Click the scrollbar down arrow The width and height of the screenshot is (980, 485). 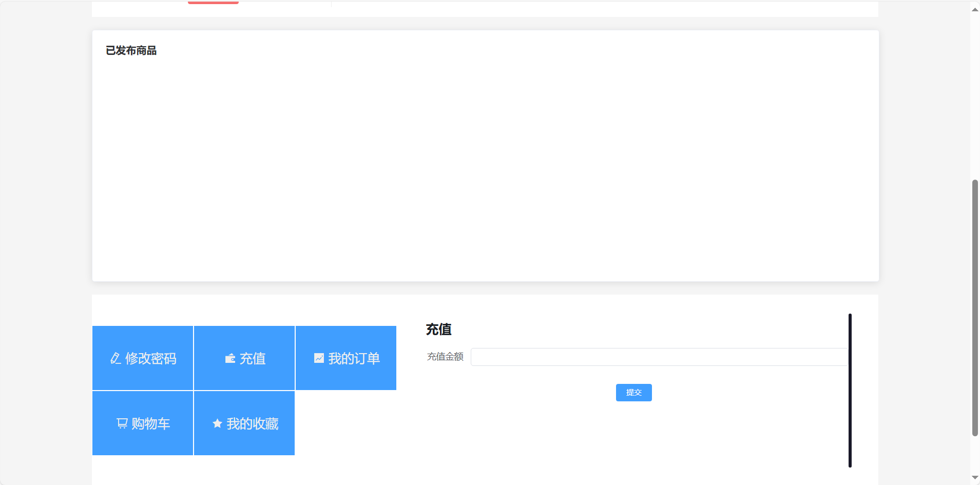click(x=975, y=478)
